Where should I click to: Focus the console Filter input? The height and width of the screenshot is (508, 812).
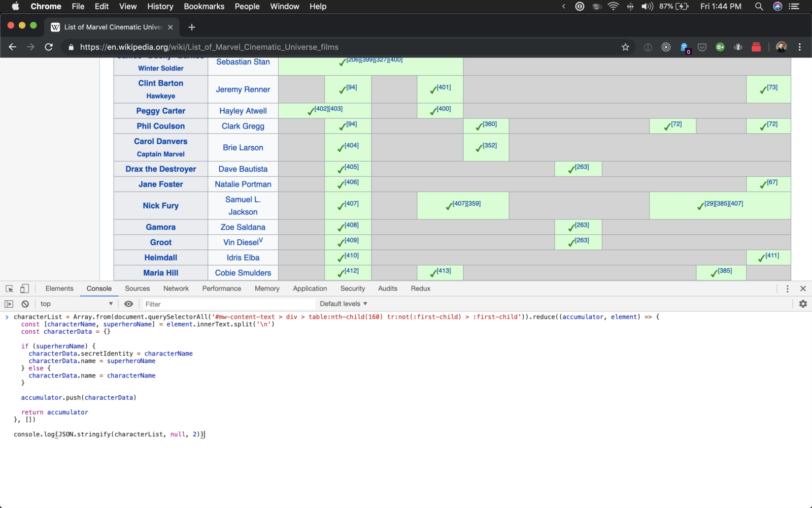pos(228,304)
